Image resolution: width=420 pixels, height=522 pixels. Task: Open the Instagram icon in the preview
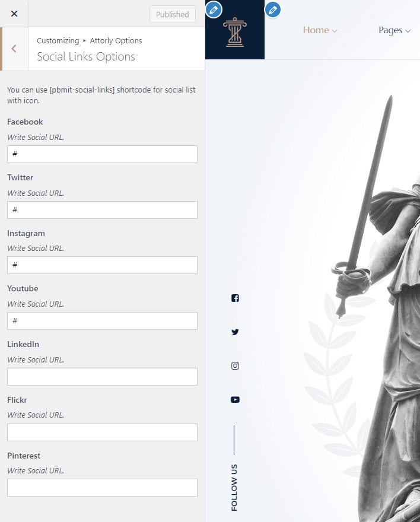(235, 366)
